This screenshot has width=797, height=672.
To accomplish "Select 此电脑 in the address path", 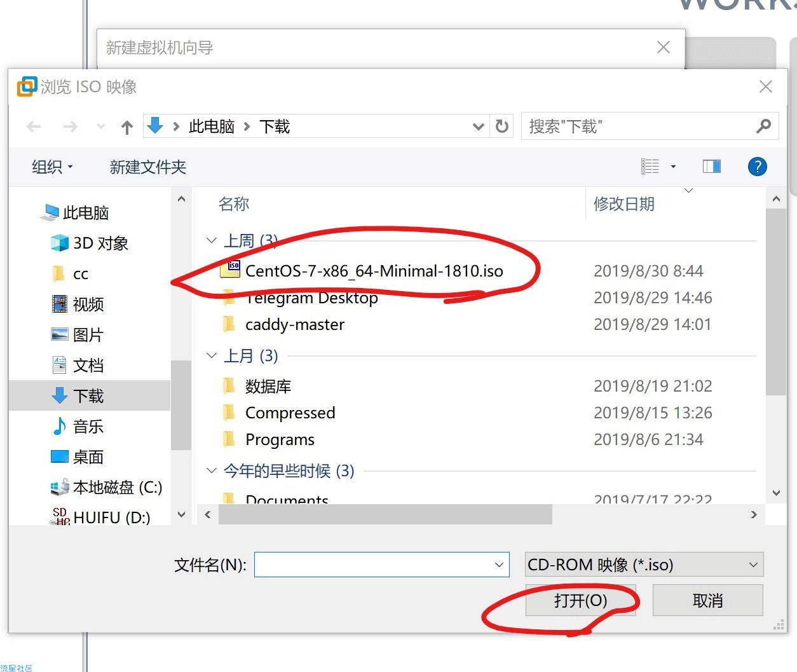I will click(x=212, y=127).
